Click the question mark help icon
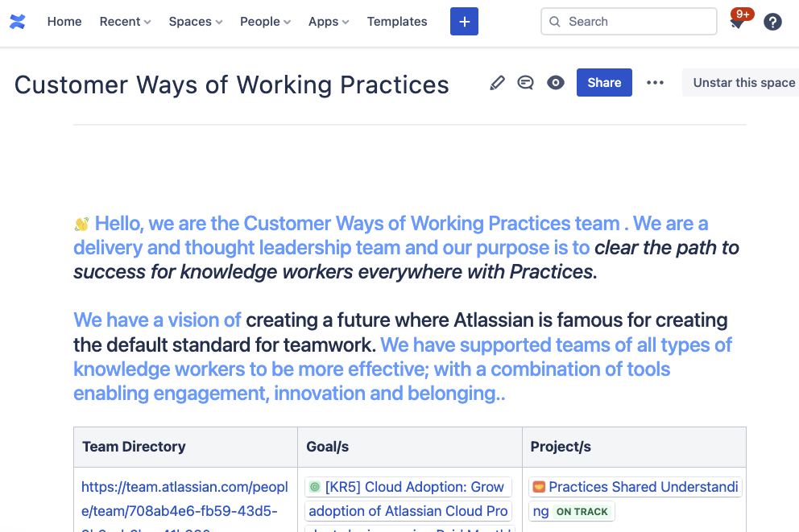This screenshot has height=532, width=799. pos(772,22)
